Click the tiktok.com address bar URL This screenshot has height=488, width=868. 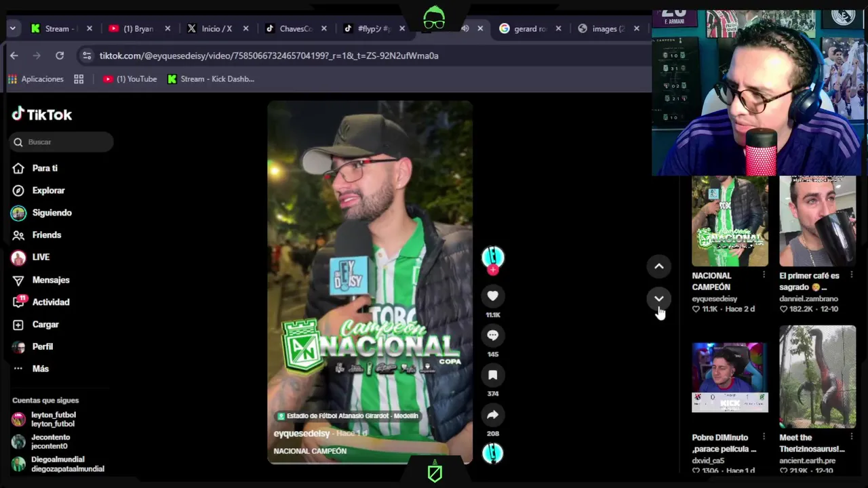click(x=269, y=56)
